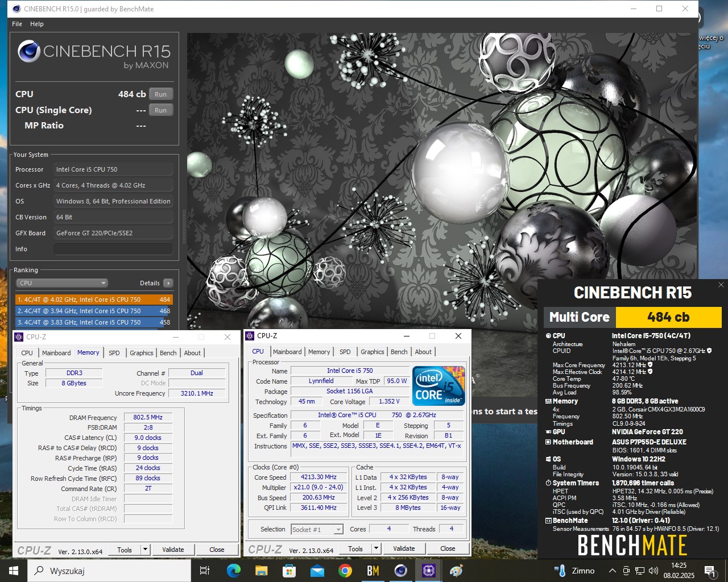Run the CPU (Single Core) benchmark
This screenshot has width=728, height=582.
[x=161, y=110]
